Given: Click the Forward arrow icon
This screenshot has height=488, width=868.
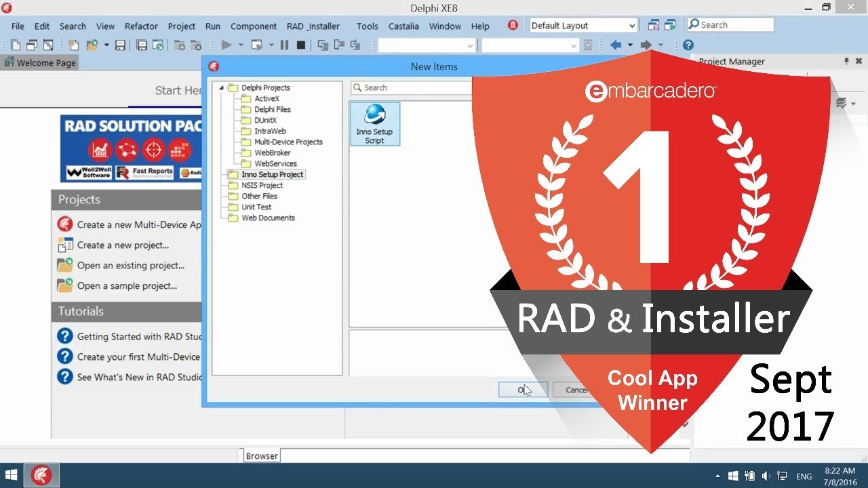Looking at the screenshot, I should [646, 45].
